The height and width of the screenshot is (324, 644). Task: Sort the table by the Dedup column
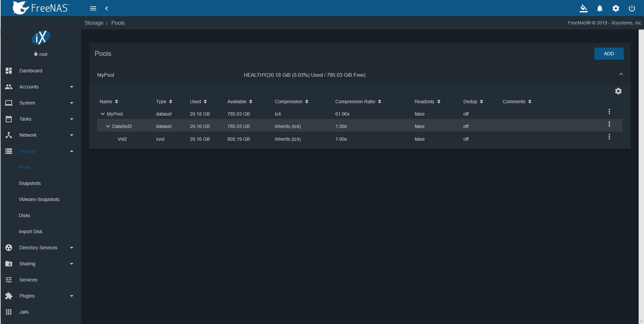(473, 102)
